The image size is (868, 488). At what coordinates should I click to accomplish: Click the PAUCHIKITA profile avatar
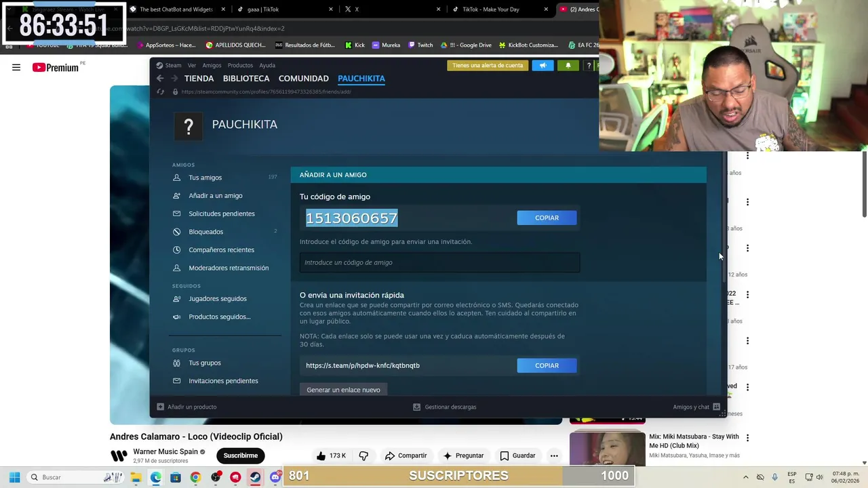(x=189, y=126)
